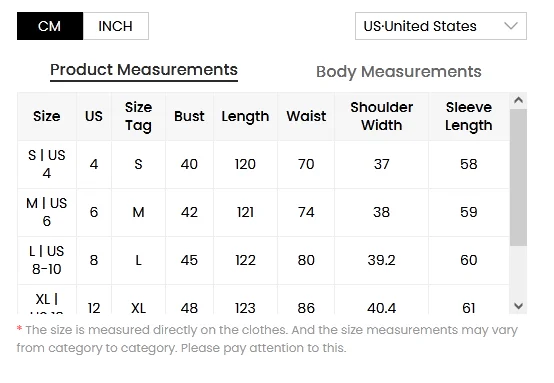Open the Body Measurements tab
The width and height of the screenshot is (554, 383).
pos(399,72)
